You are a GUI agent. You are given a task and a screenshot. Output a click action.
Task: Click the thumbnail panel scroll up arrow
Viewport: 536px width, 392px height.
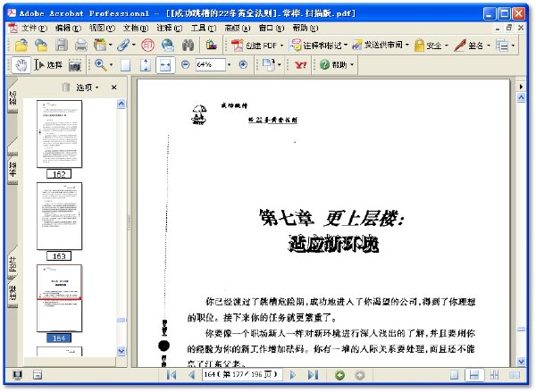pos(121,104)
